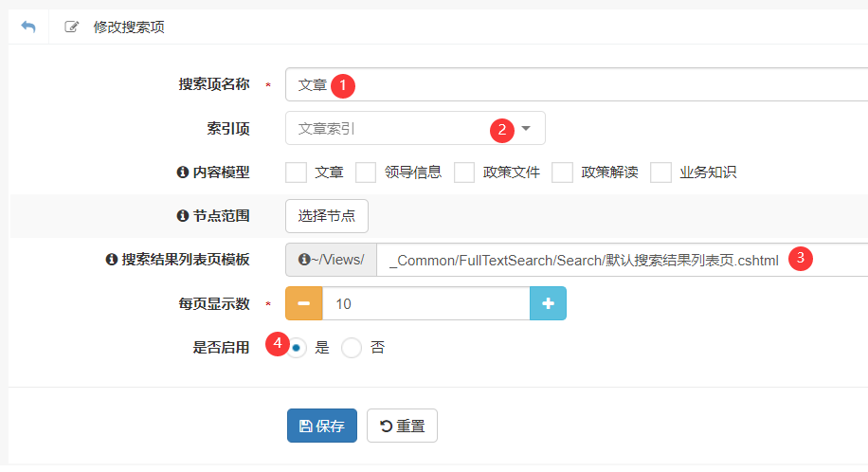Click the info icon next to 节点范围
Viewport: 868px width, 472px height.
183,216
